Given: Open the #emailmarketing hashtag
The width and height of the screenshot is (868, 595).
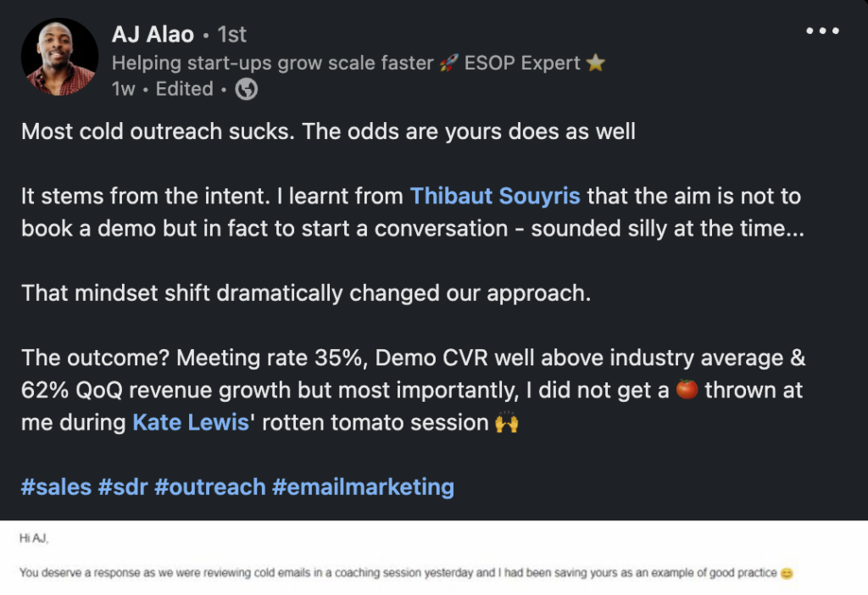Looking at the screenshot, I should pyautogui.click(x=363, y=487).
